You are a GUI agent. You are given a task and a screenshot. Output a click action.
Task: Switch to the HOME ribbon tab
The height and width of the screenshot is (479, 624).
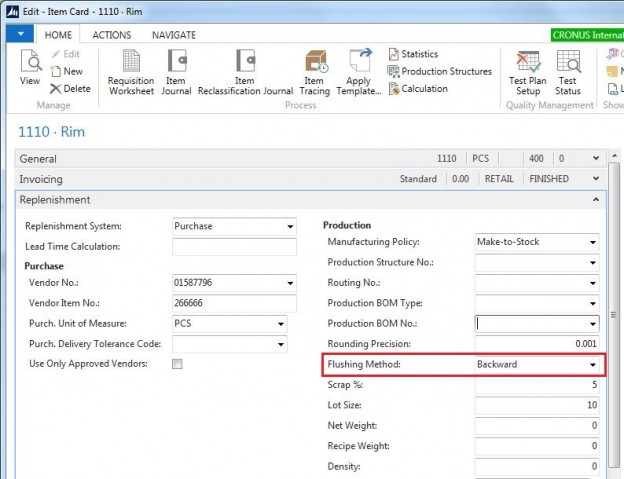[x=58, y=35]
